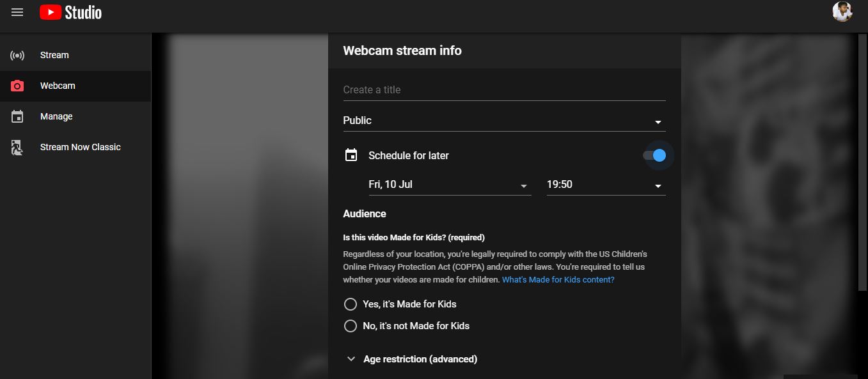Go to Stream in the sidebar

[54, 55]
